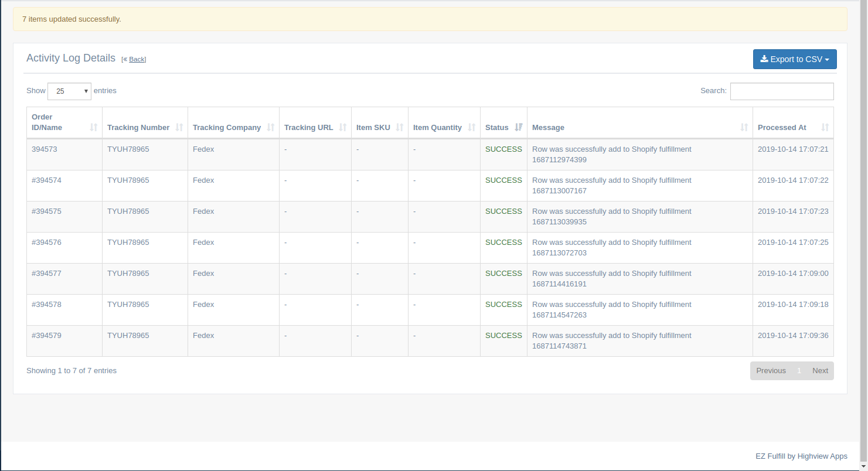This screenshot has width=868, height=471.
Task: Click TYUH78965 in order #394577 row
Action: (x=128, y=274)
